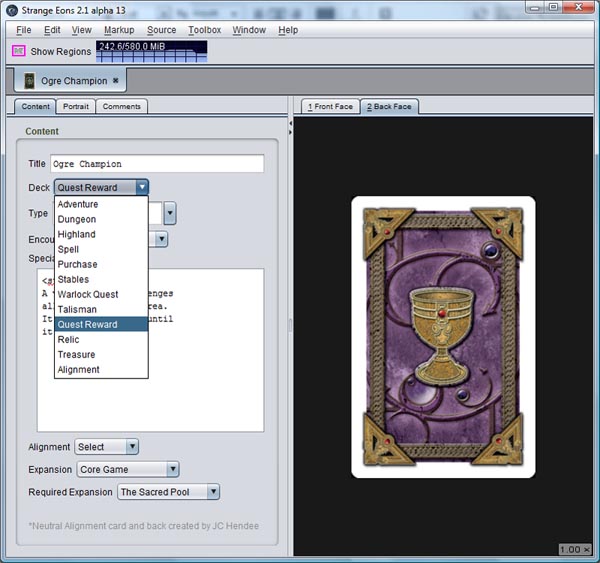Click the 1.00 zoom level indicator
The height and width of the screenshot is (563, 600).
(x=575, y=549)
